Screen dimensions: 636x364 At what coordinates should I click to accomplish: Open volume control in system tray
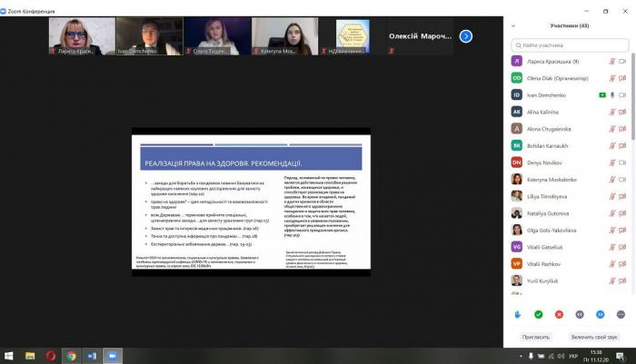pyautogui.click(x=561, y=356)
